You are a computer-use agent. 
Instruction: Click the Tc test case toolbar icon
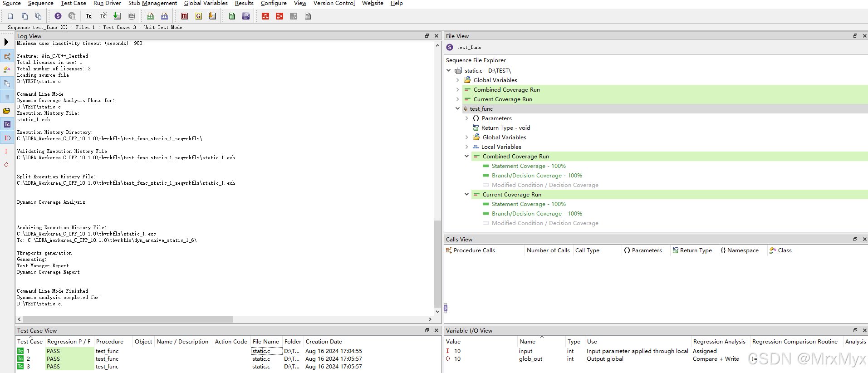point(89,16)
